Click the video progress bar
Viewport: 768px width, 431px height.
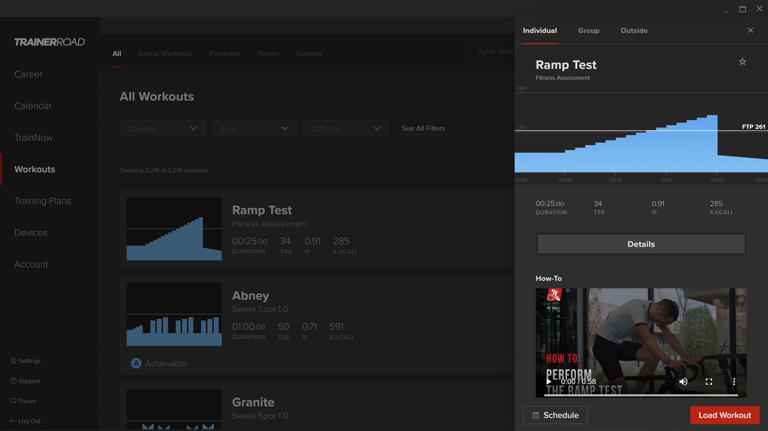point(641,394)
